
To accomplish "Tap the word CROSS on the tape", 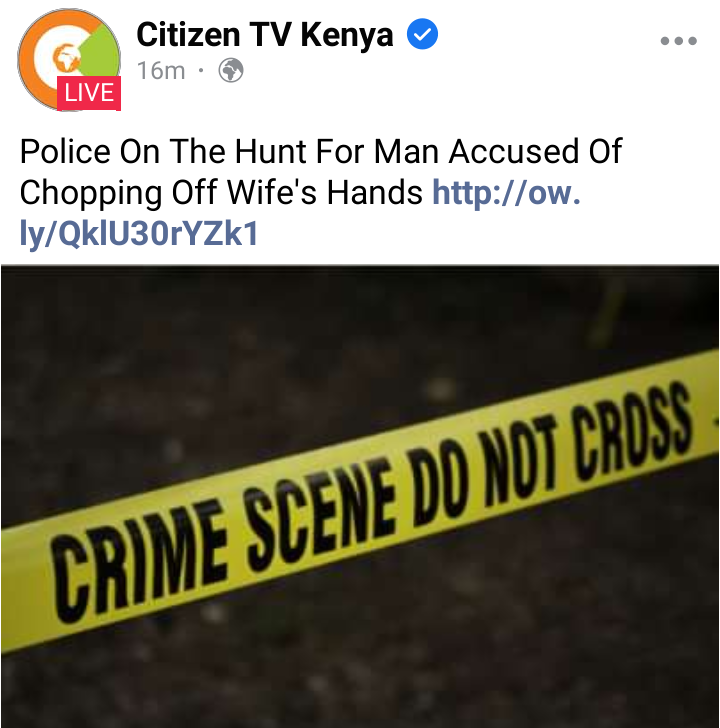I will pos(632,431).
